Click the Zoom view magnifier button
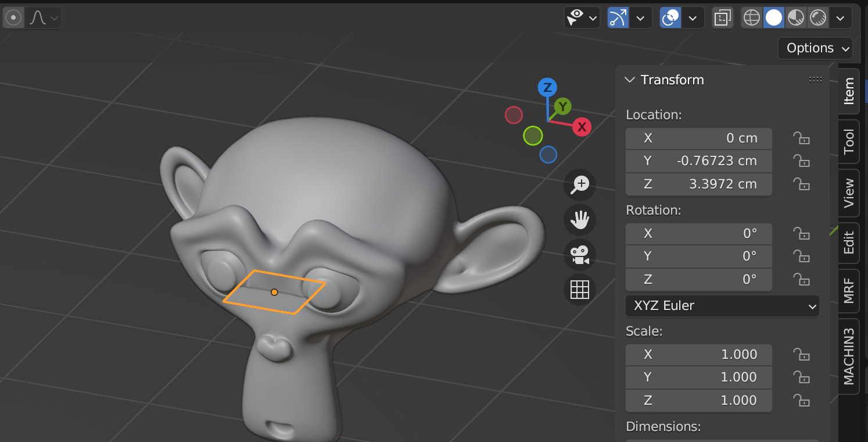The image size is (868, 442). (579, 185)
